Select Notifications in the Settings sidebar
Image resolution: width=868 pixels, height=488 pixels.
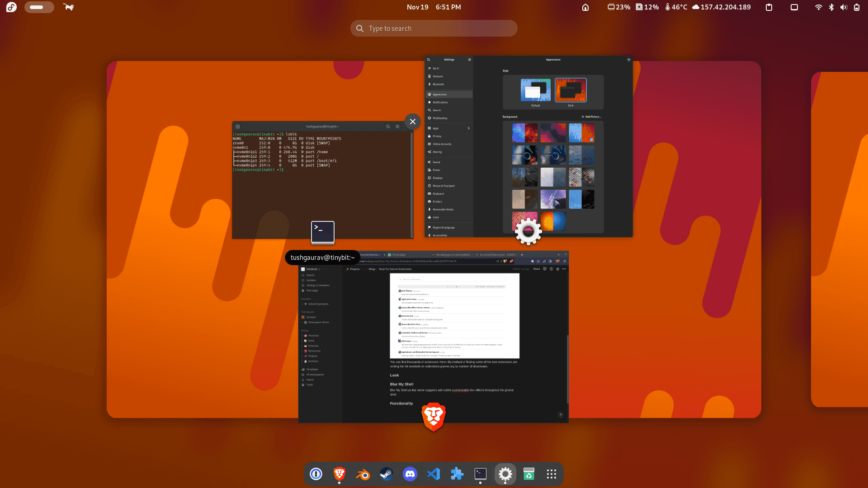(449, 103)
